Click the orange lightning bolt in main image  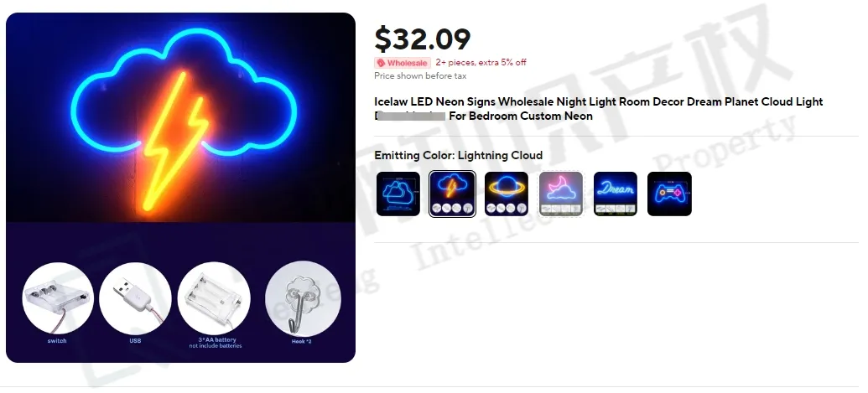tap(176, 142)
